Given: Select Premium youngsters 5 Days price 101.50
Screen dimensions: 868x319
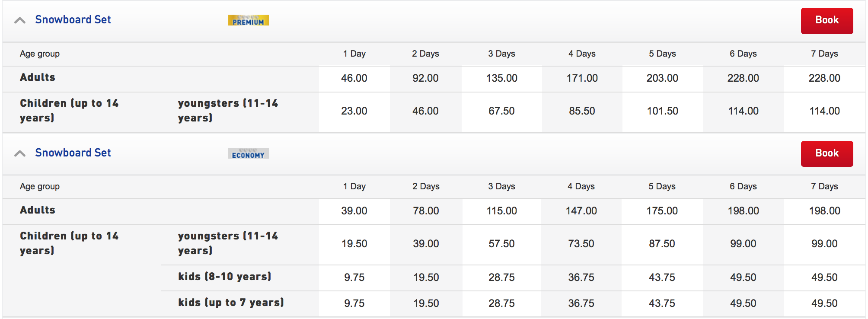Looking at the screenshot, I should point(662,111).
